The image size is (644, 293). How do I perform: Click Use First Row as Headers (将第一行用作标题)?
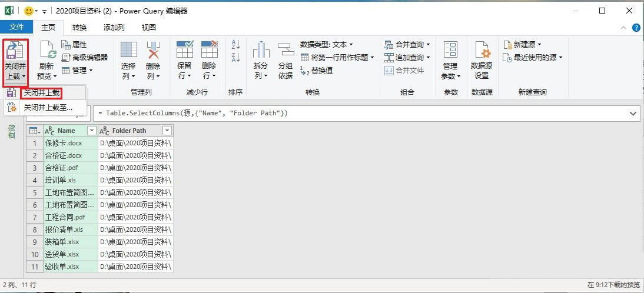click(337, 58)
